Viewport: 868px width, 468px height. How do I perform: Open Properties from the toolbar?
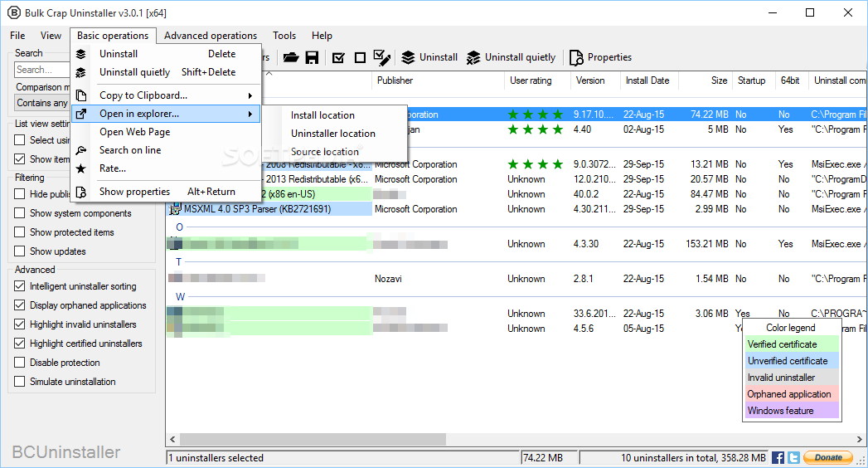click(600, 57)
